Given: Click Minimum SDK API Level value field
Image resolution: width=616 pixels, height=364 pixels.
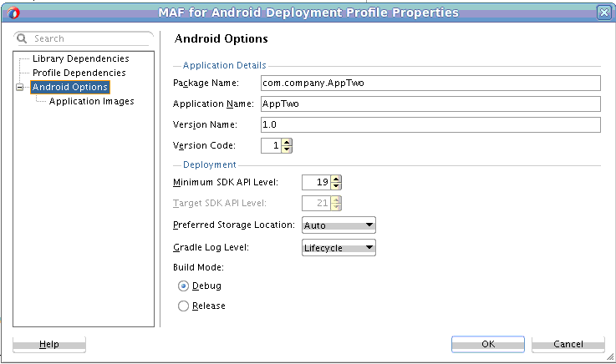Looking at the screenshot, I should (x=316, y=182).
